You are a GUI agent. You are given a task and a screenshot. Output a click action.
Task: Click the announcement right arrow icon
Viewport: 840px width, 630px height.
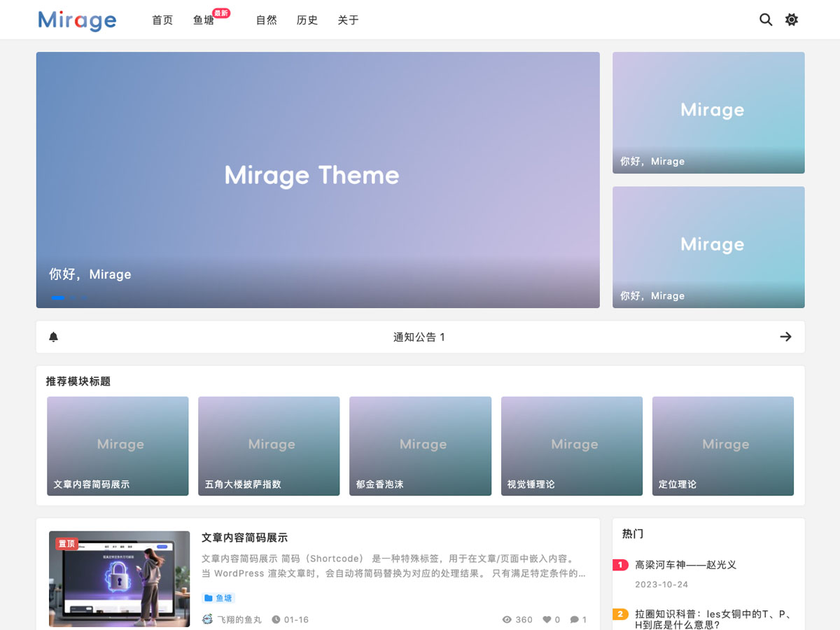[785, 337]
